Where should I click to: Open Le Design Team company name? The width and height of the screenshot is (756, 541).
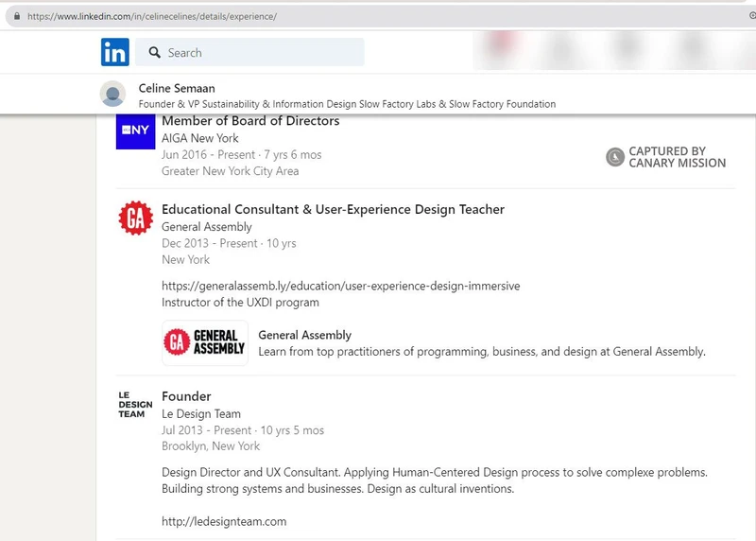[201, 414]
